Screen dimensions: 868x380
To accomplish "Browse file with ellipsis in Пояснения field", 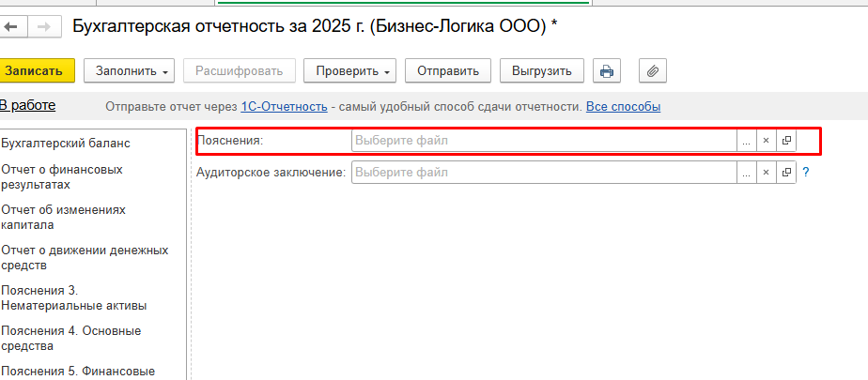I will (x=746, y=141).
